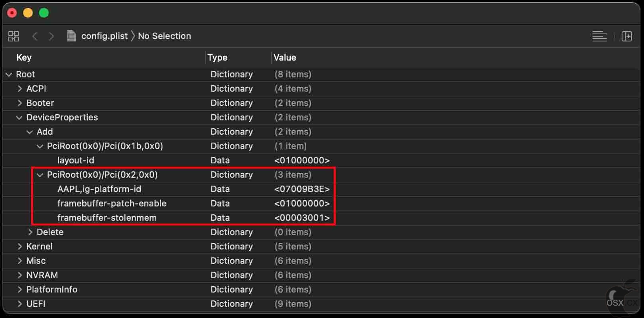
Task: Select config.plist in the breadcrumb bar
Action: tap(104, 36)
